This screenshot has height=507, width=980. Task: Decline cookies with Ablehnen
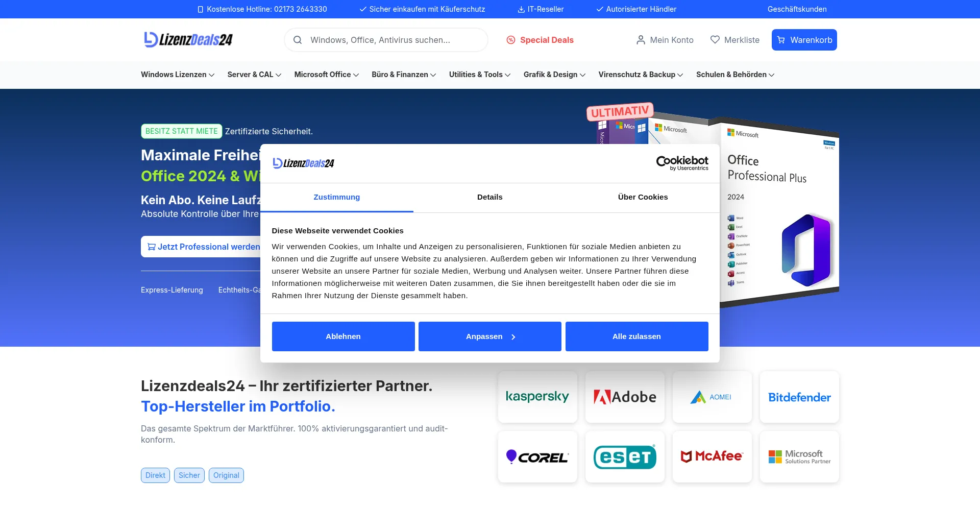[x=343, y=336]
